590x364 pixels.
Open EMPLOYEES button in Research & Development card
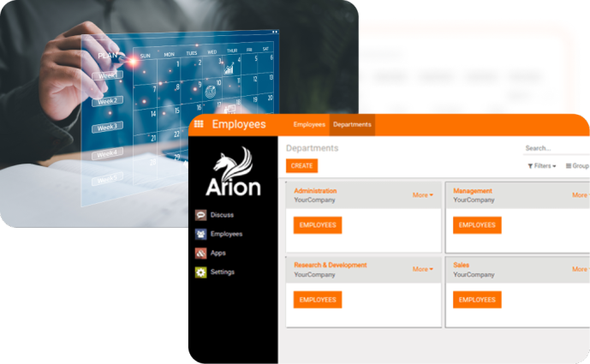[318, 300]
